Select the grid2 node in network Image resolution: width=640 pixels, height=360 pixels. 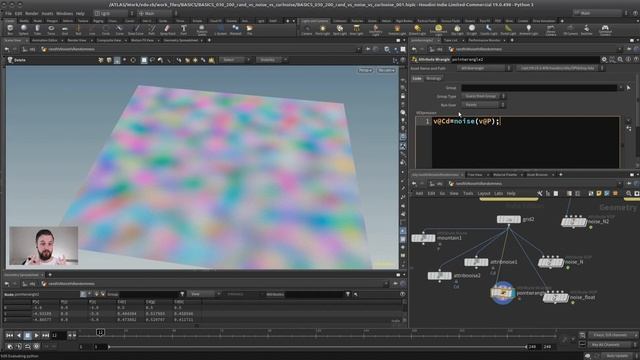tap(509, 220)
